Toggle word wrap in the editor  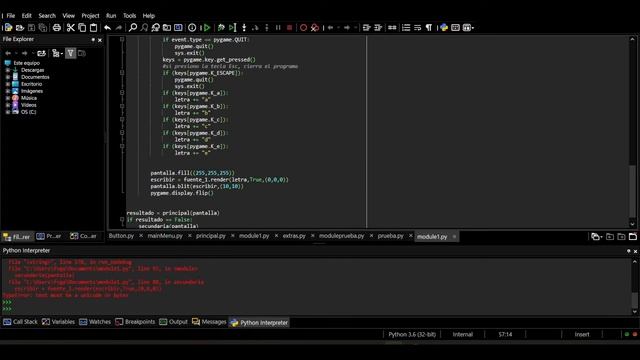[417, 28]
